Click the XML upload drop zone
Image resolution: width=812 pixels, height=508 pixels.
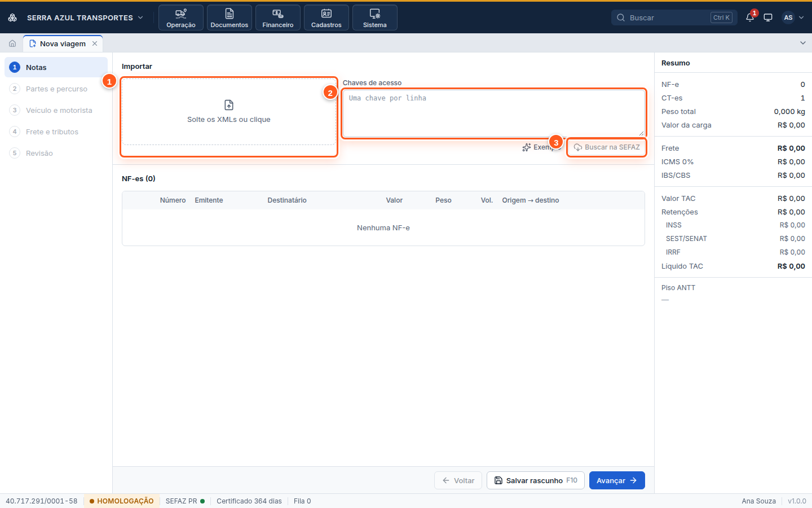(x=229, y=112)
